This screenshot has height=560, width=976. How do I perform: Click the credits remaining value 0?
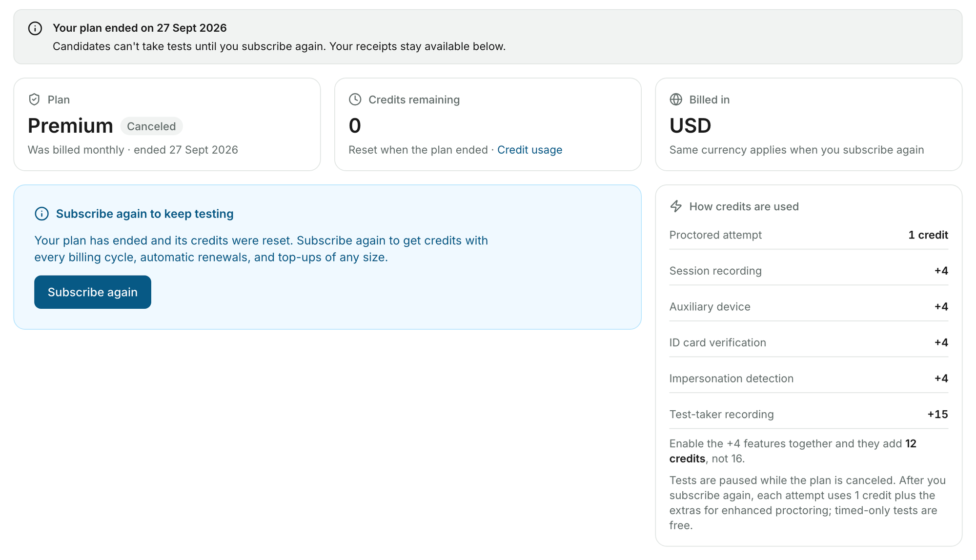coord(355,126)
